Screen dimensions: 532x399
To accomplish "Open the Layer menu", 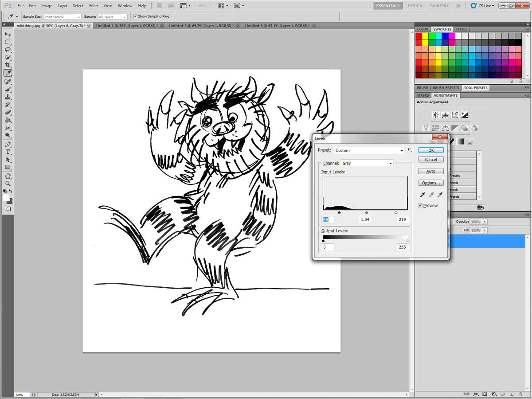I will (63, 6).
